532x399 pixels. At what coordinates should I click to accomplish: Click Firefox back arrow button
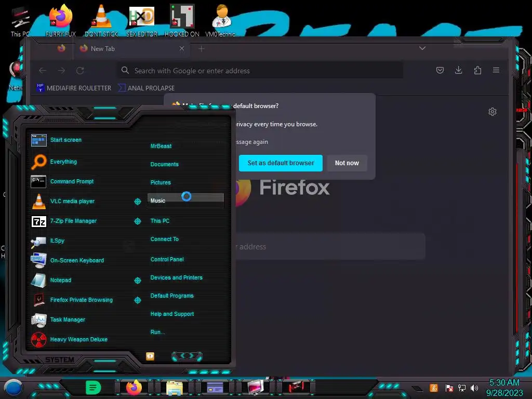[x=43, y=71]
